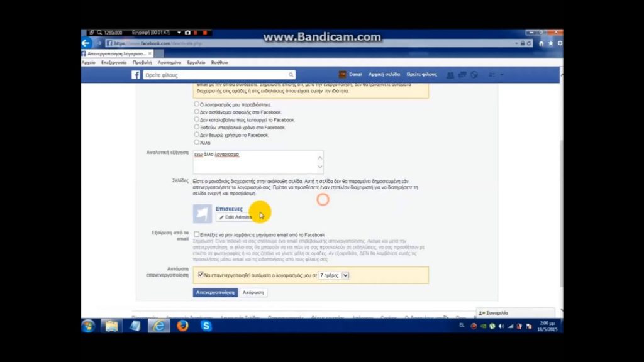This screenshot has height=362, width=644.
Task: Click the Bandicam magnifier icon
Action: (x=99, y=33)
